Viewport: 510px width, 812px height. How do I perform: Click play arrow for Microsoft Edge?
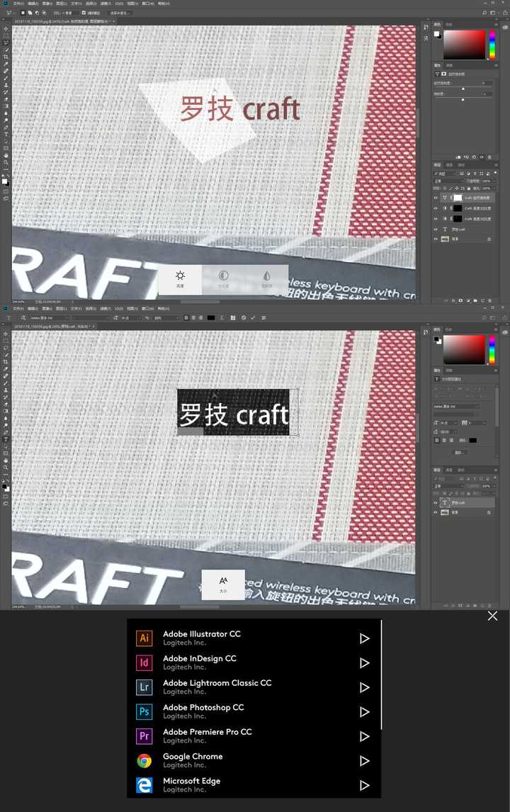tap(365, 785)
